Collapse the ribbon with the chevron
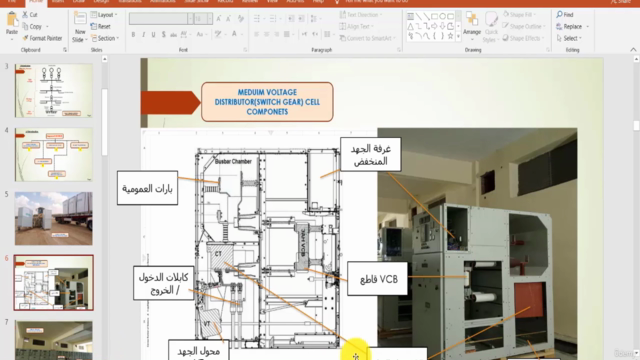 coord(633,50)
